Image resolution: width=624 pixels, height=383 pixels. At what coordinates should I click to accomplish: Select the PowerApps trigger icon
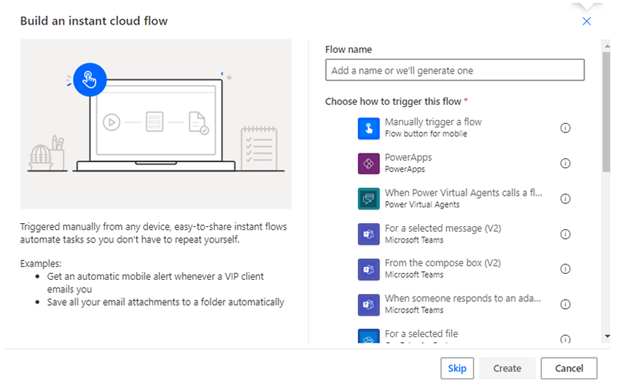tap(369, 164)
